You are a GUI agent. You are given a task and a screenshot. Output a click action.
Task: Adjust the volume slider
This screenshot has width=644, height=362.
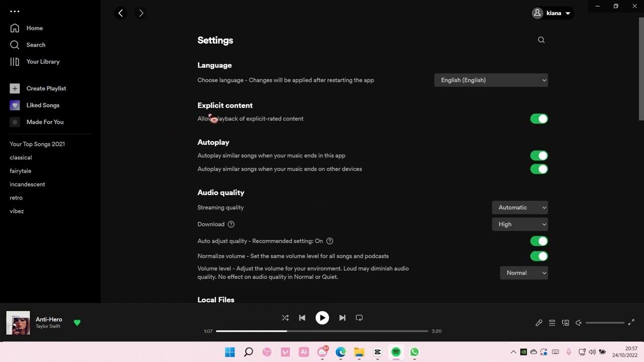(605, 323)
